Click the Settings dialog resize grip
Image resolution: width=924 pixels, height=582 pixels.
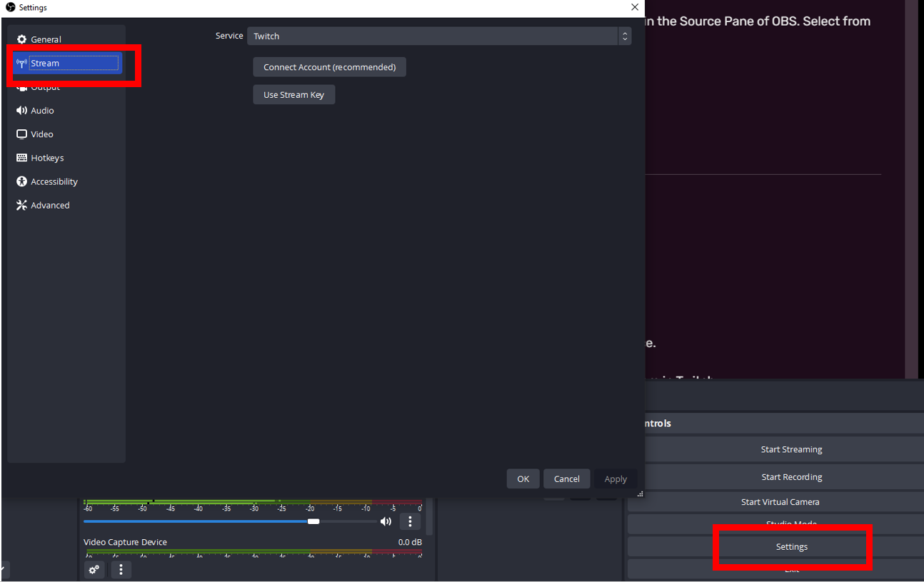click(x=640, y=493)
